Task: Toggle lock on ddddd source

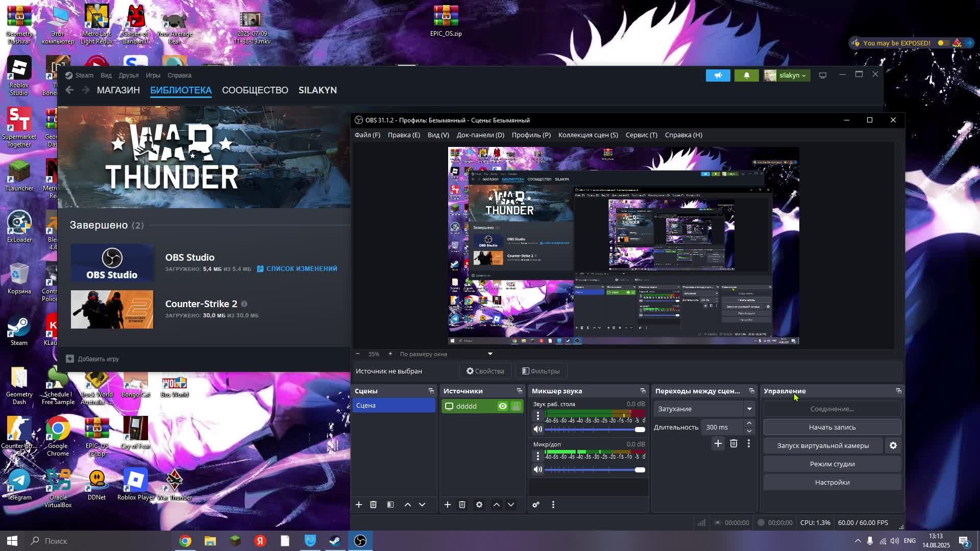Action: [x=516, y=406]
